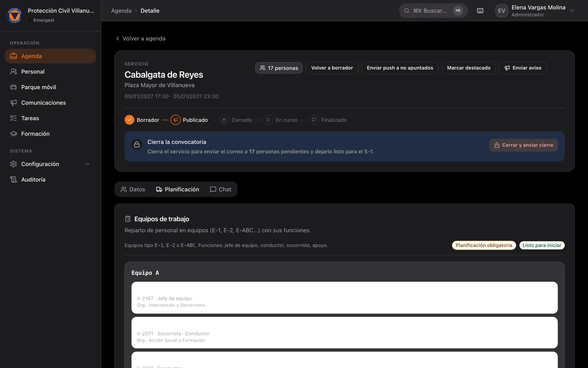Open the Chat tab
The width and height of the screenshot is (588, 368).
(221, 189)
